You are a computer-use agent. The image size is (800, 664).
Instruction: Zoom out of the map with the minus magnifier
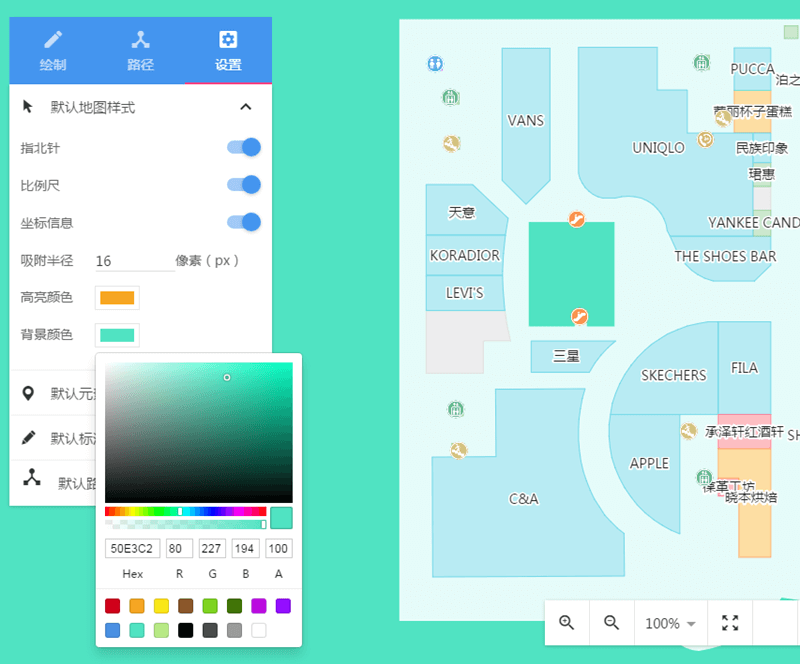pos(611,623)
